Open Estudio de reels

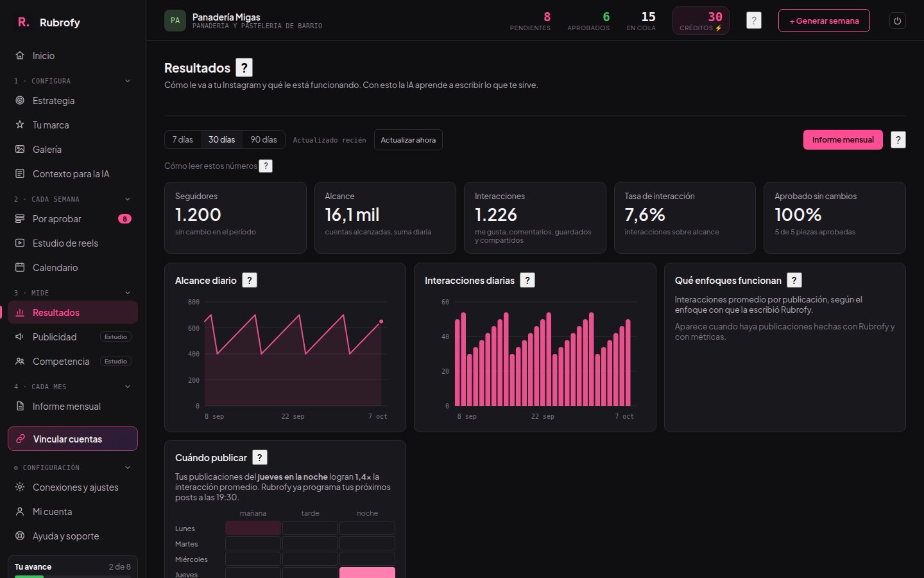[x=73, y=243]
